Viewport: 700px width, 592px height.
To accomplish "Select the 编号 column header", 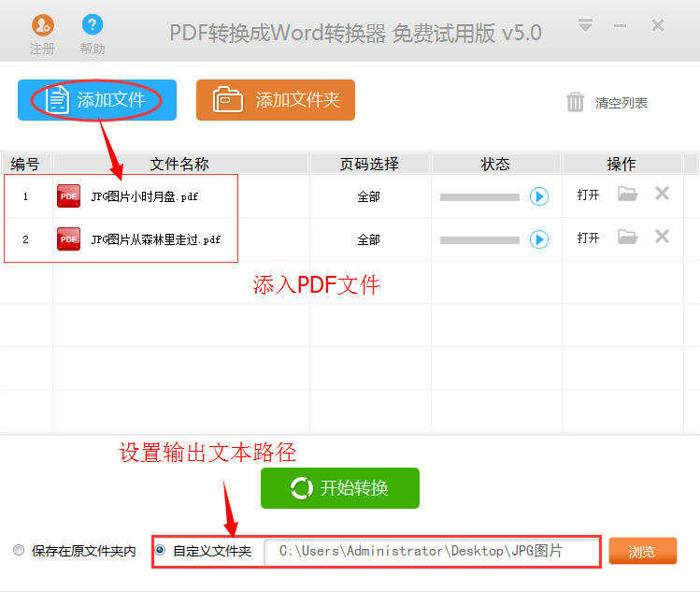I will pos(26,164).
